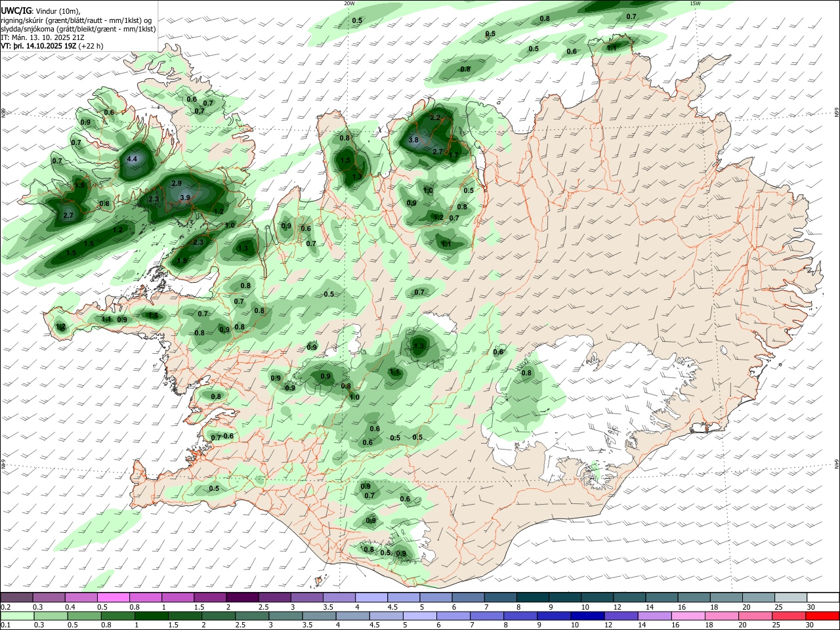Viewport: 840px width, 630px height.
Task: Click the darkest purple legend swatch at 2
Action: point(242,597)
